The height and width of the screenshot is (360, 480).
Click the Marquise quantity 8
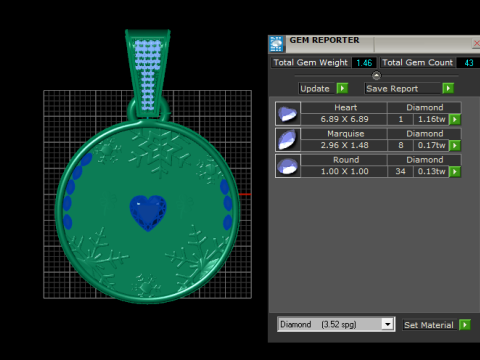[x=400, y=145]
